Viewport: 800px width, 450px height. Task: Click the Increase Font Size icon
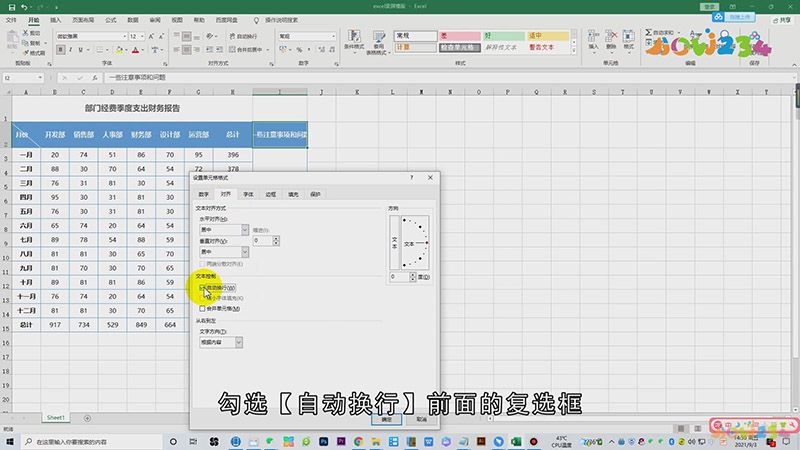(x=151, y=36)
